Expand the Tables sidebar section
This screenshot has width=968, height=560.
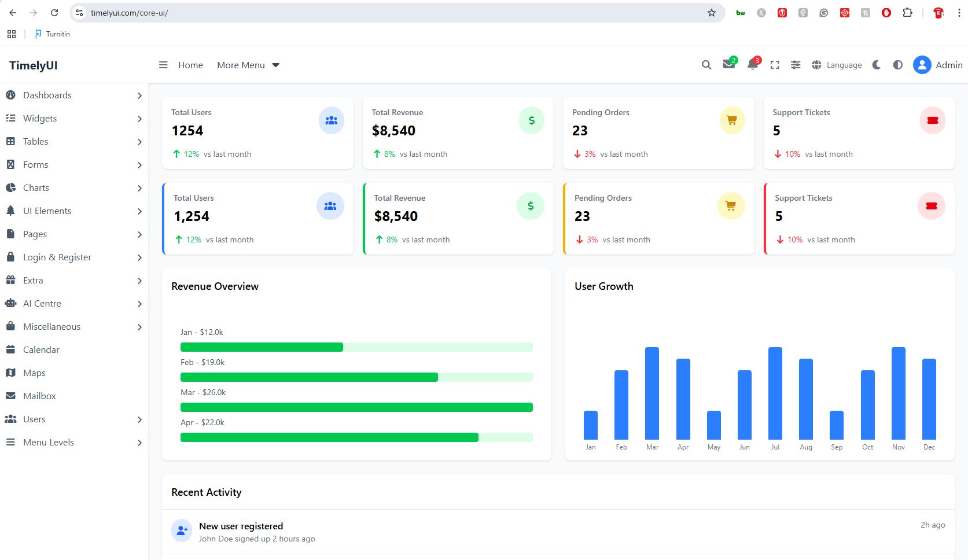pos(74,142)
